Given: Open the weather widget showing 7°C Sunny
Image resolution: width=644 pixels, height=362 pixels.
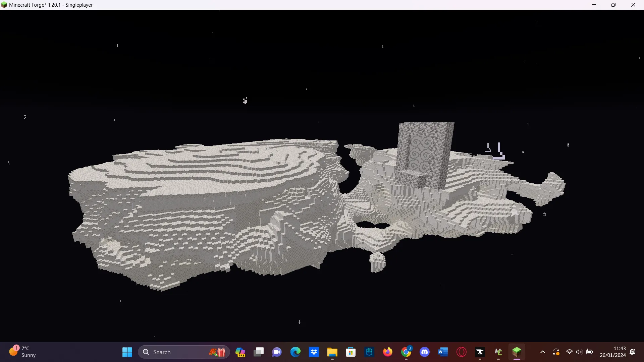Looking at the screenshot, I should tap(22, 352).
